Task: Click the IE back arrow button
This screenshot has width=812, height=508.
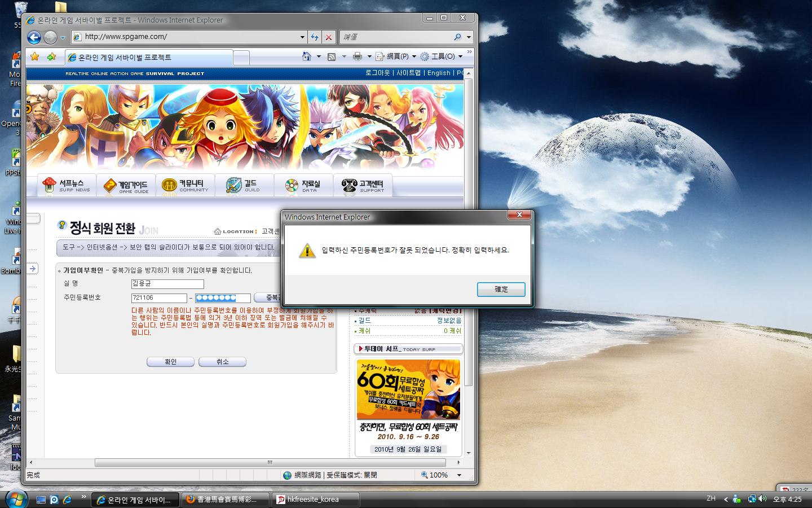Action: pyautogui.click(x=34, y=37)
